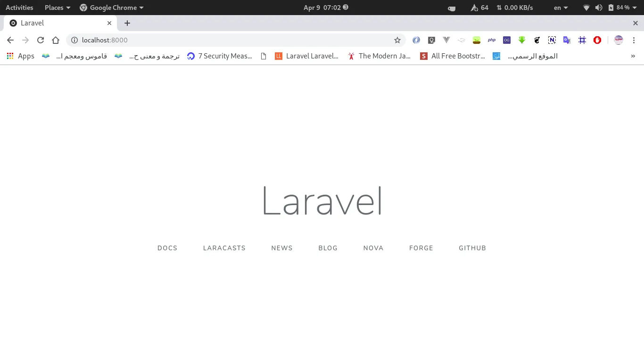Open the blank page icon bookmark
This screenshot has width=644, height=362.
point(264,56)
